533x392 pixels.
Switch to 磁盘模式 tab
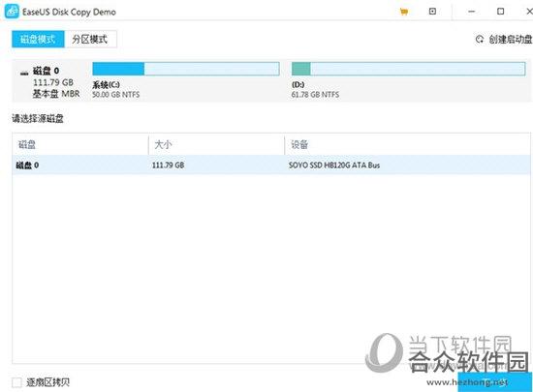(x=38, y=39)
